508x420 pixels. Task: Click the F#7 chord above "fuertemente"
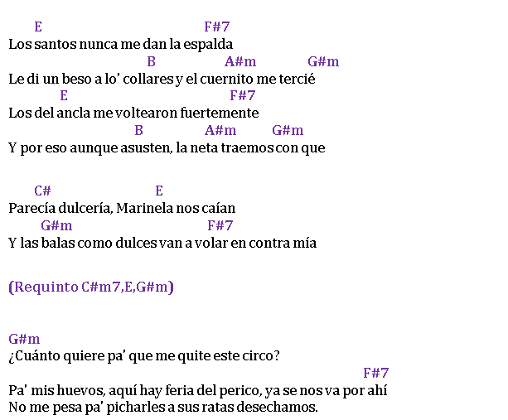click(x=243, y=95)
